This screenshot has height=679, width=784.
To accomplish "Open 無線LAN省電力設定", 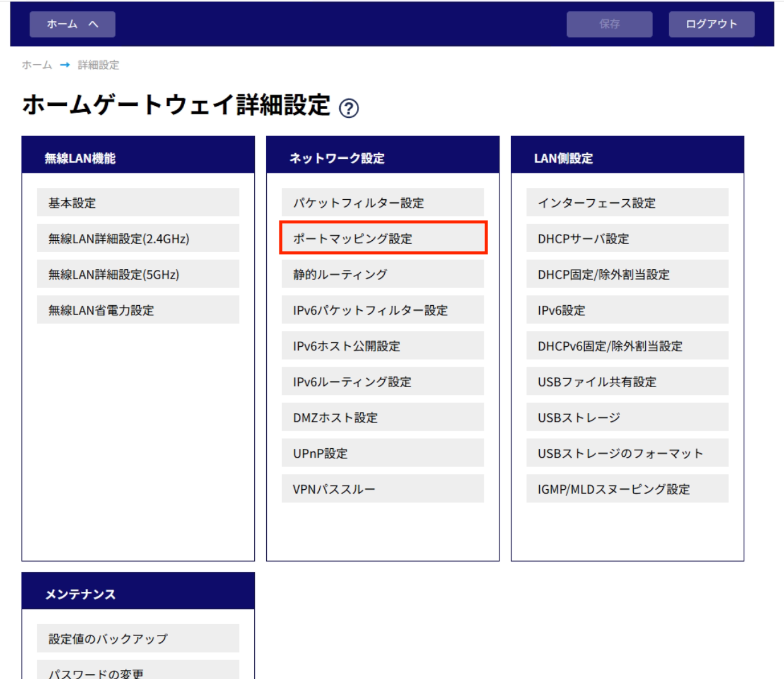I will point(138,310).
